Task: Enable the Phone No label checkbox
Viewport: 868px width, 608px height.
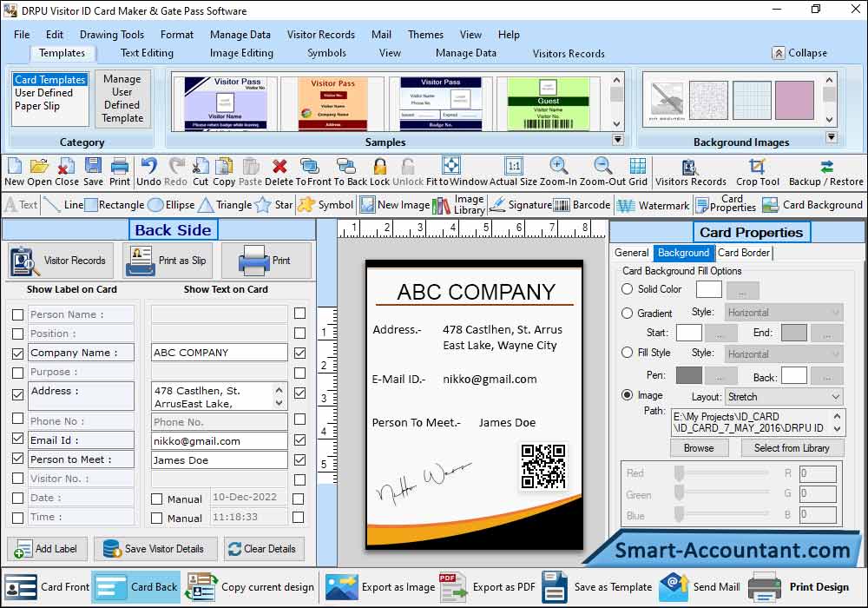Action: coord(17,419)
